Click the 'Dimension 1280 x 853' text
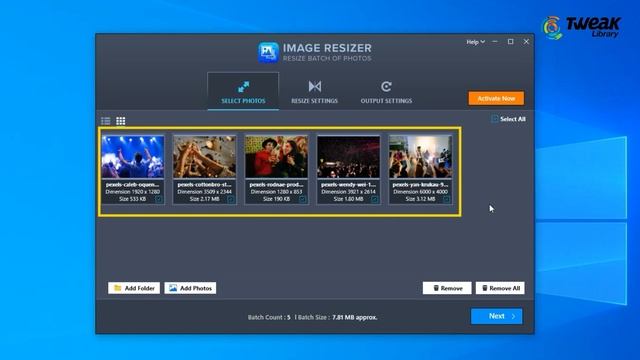 [x=276, y=192]
